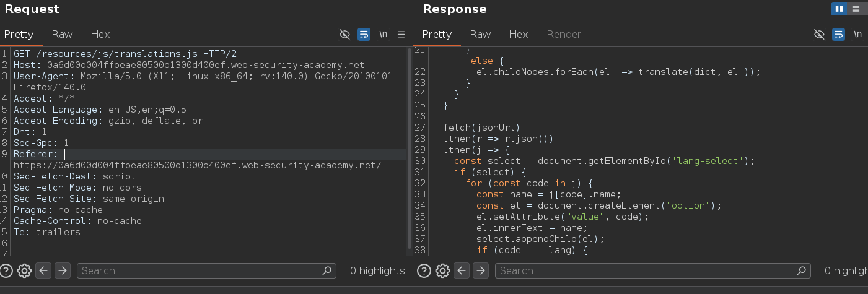This screenshot has width=868, height=294.
Task: Click the Te: trailers header line
Action: tap(47, 232)
